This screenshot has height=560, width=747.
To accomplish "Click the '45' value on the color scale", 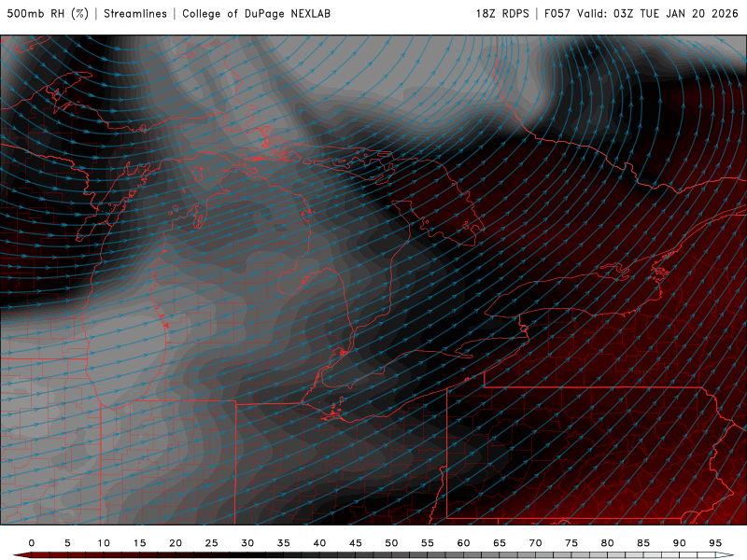I will (356, 543).
